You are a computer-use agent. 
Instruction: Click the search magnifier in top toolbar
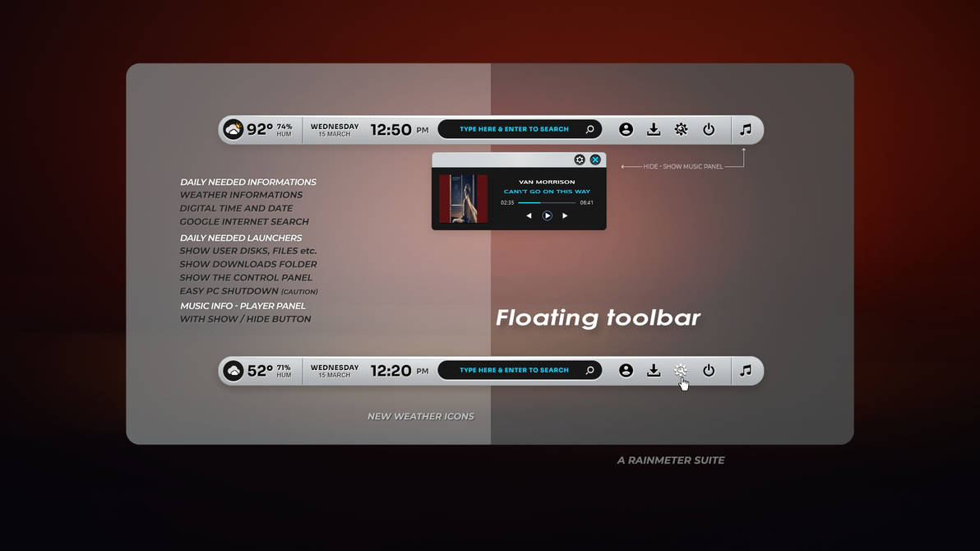tap(589, 129)
